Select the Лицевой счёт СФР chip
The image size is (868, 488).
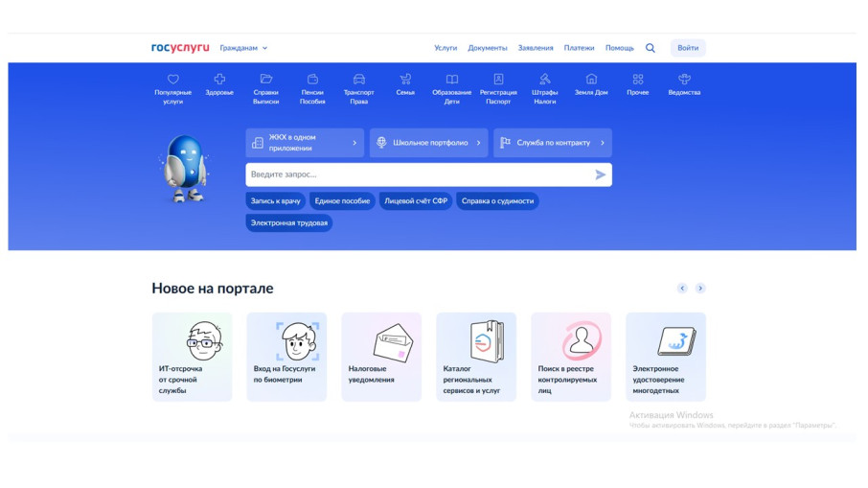(x=416, y=201)
